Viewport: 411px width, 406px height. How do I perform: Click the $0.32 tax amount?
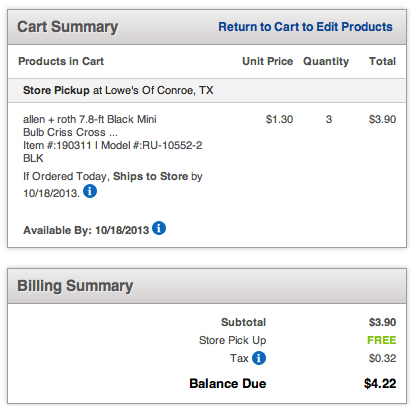point(382,358)
